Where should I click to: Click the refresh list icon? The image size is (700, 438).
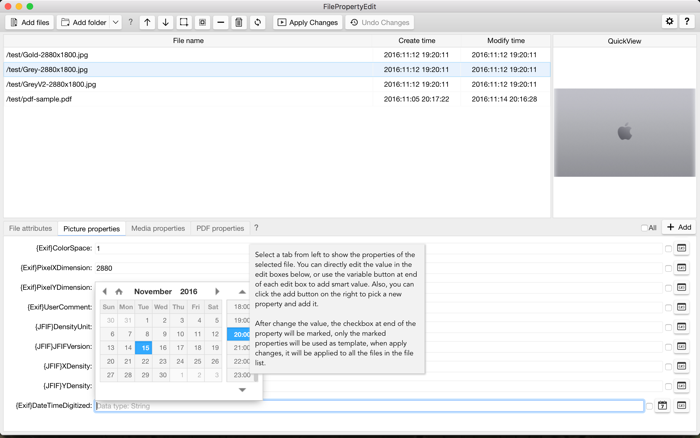(258, 22)
